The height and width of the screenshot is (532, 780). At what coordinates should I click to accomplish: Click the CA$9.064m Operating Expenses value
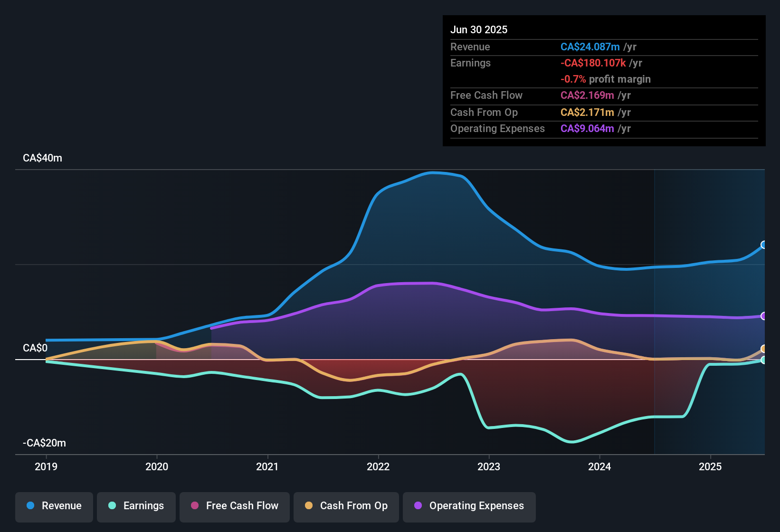pyautogui.click(x=587, y=128)
